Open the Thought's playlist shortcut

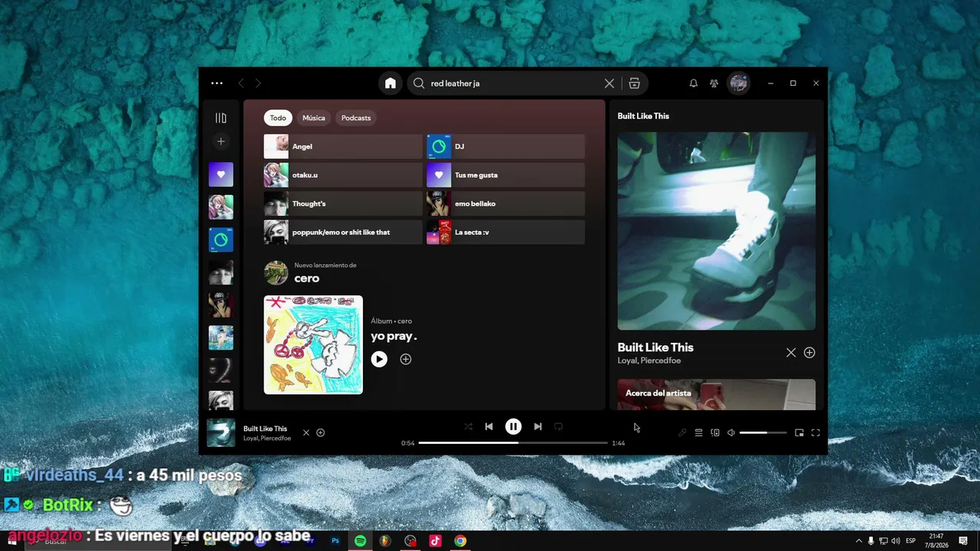[x=343, y=204]
